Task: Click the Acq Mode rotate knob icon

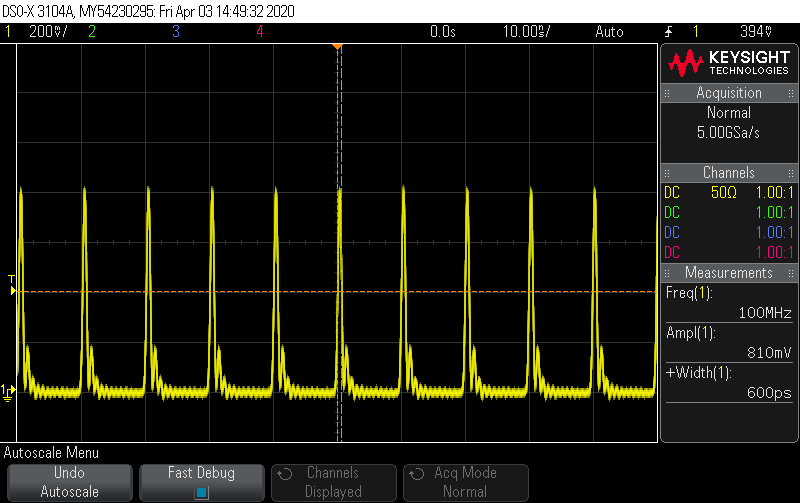Action: pyautogui.click(x=417, y=474)
